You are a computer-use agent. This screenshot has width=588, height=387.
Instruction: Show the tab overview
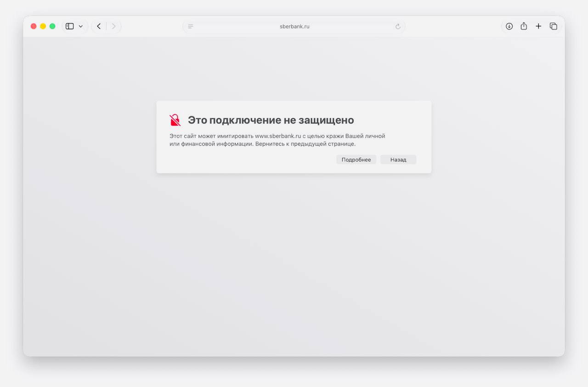click(554, 26)
